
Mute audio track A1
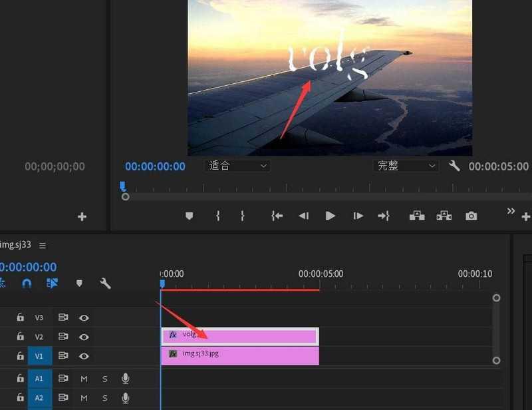tap(83, 378)
